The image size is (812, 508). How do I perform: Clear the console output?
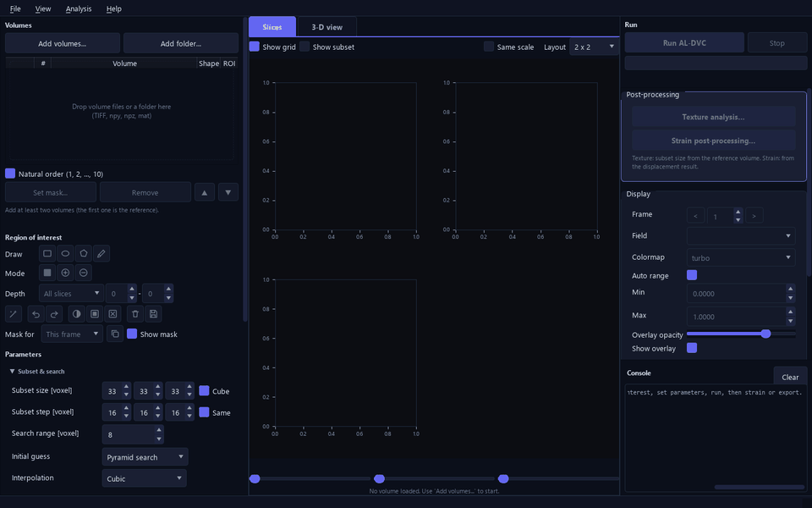click(x=790, y=377)
